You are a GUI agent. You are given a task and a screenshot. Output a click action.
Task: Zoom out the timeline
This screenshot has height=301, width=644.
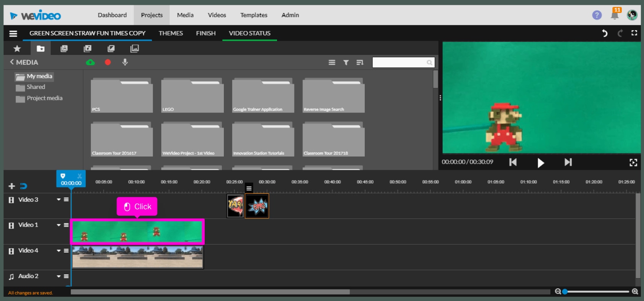click(x=558, y=291)
